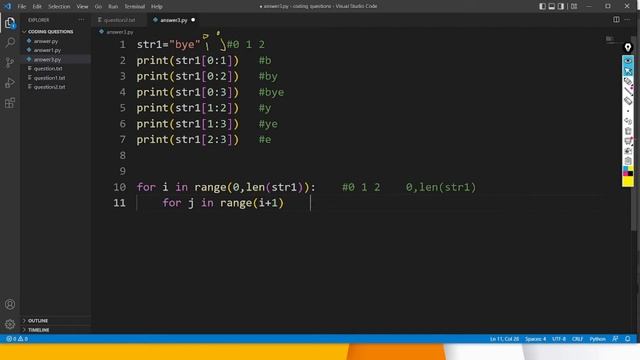This screenshot has height=360, width=640.
Task: Click errors and warnings indicator in status bar
Action: pyautogui.click(x=17, y=339)
